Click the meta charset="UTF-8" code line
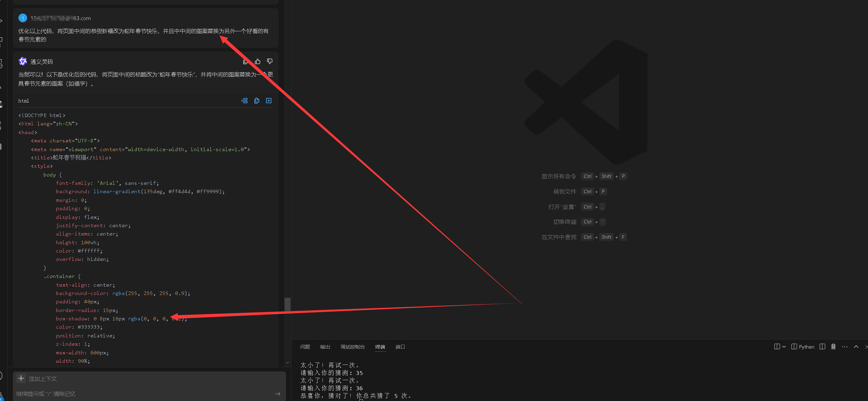868x401 pixels. tap(65, 141)
